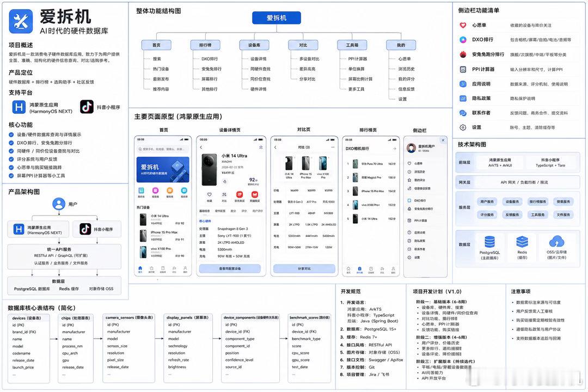Click the 查看同配置设备 button

click(x=230, y=268)
